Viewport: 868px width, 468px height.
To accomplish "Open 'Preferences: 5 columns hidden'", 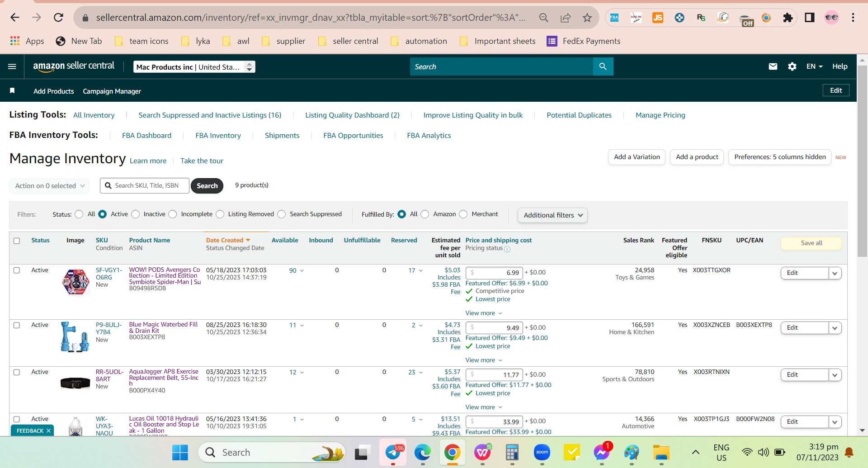I will pyautogui.click(x=780, y=157).
